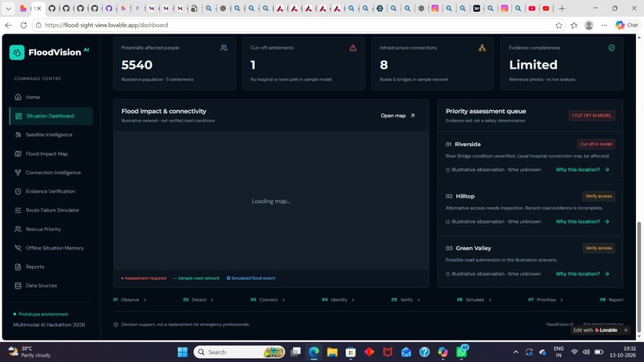Expand the tab actions dropdown
The image size is (644, 362).
pyautogui.click(x=8, y=8)
